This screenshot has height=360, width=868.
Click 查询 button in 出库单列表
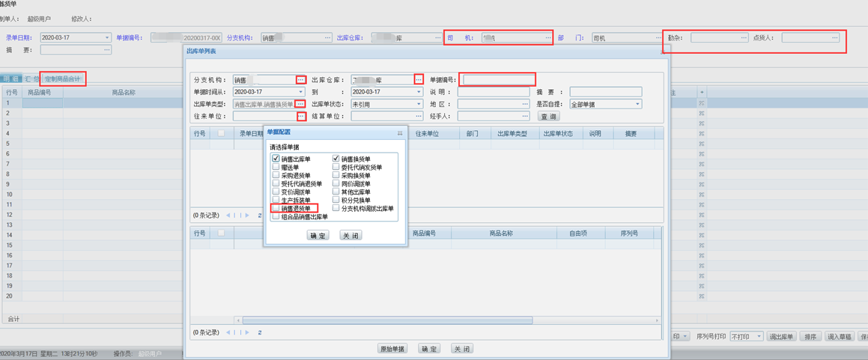click(549, 116)
